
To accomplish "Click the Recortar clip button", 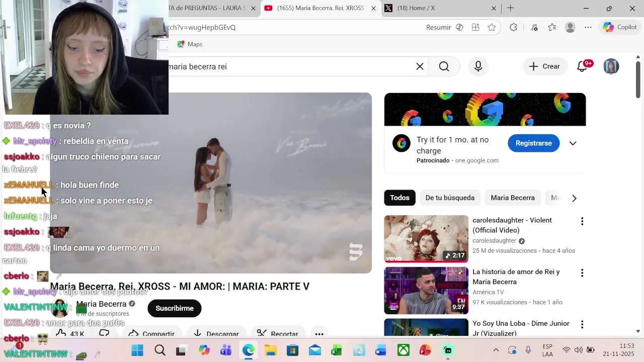I will point(278,332).
